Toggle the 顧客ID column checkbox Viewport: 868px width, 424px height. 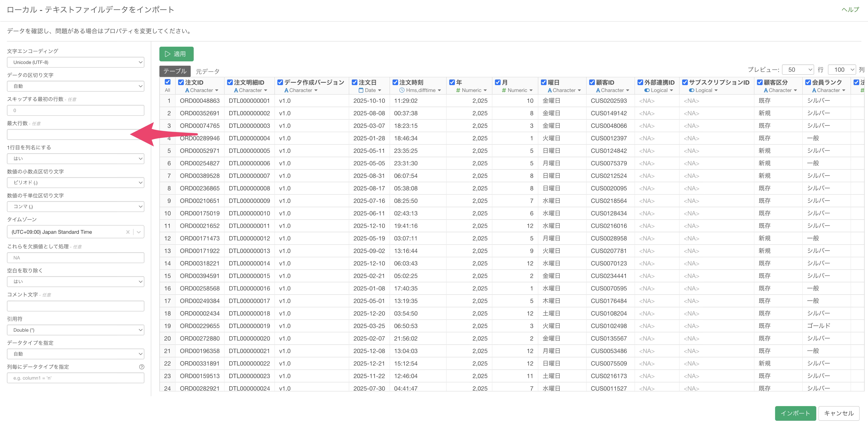click(x=592, y=82)
